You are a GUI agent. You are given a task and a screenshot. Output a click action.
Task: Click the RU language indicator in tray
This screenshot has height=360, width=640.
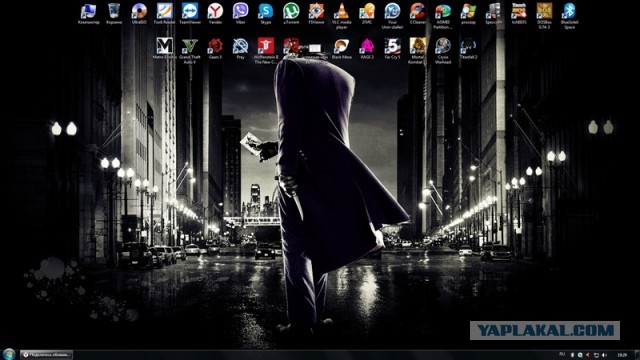point(562,354)
